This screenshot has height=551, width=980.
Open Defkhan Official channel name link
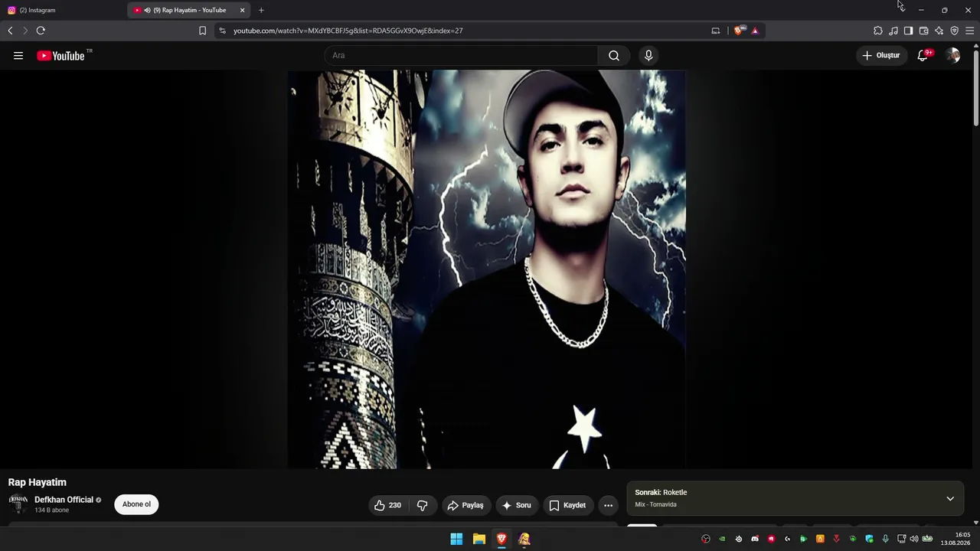[64, 500]
